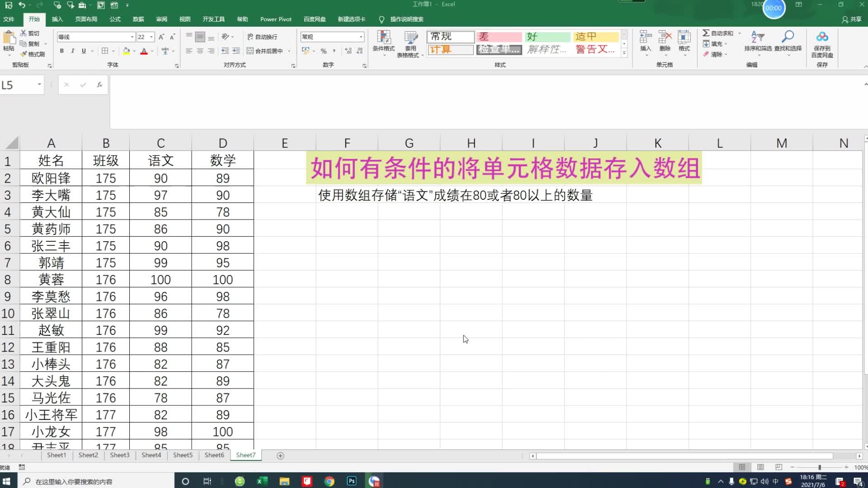Expand the Name Box dropdown
Viewport: 868px width, 488px height.
click(39, 84)
